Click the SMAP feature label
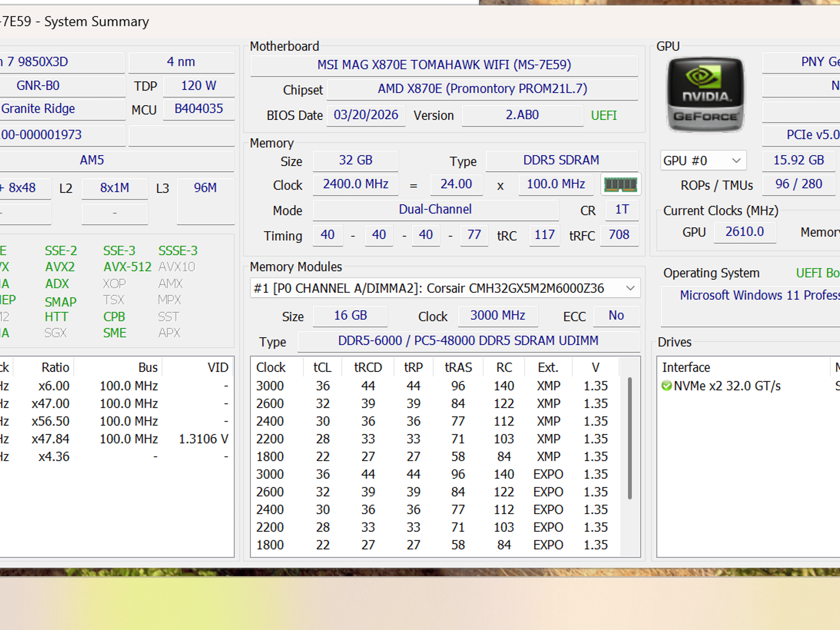 click(61, 302)
